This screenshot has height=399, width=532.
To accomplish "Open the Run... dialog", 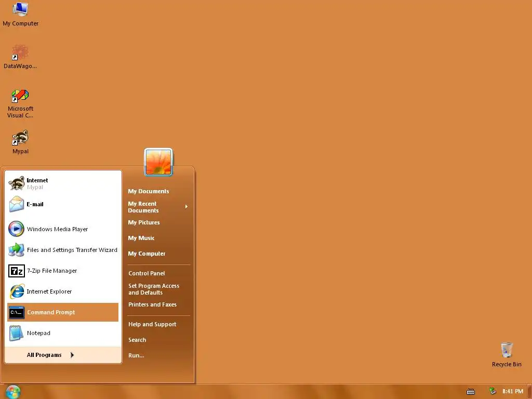I will pyautogui.click(x=158, y=355).
